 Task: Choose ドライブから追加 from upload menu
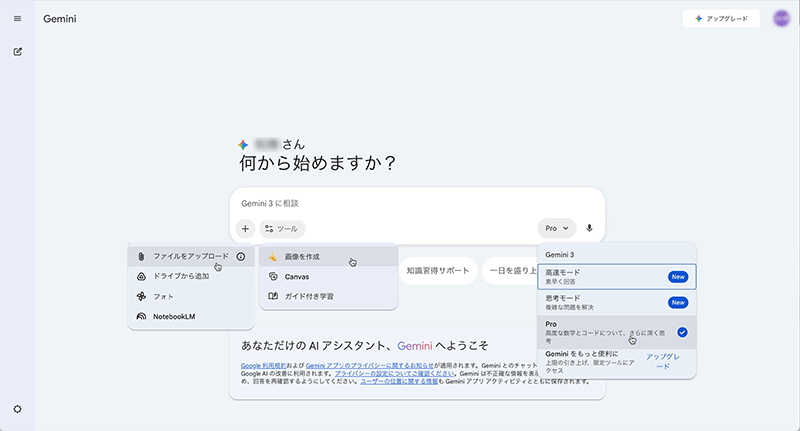(181, 275)
